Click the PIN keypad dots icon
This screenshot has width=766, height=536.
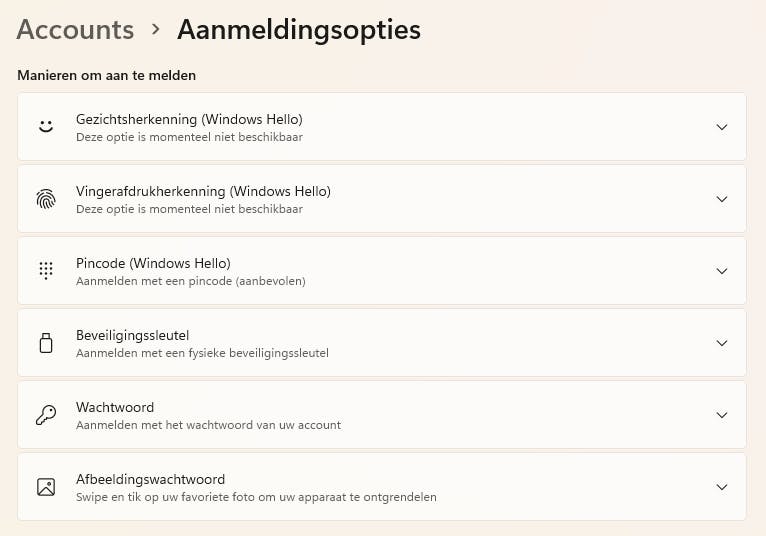(46, 271)
